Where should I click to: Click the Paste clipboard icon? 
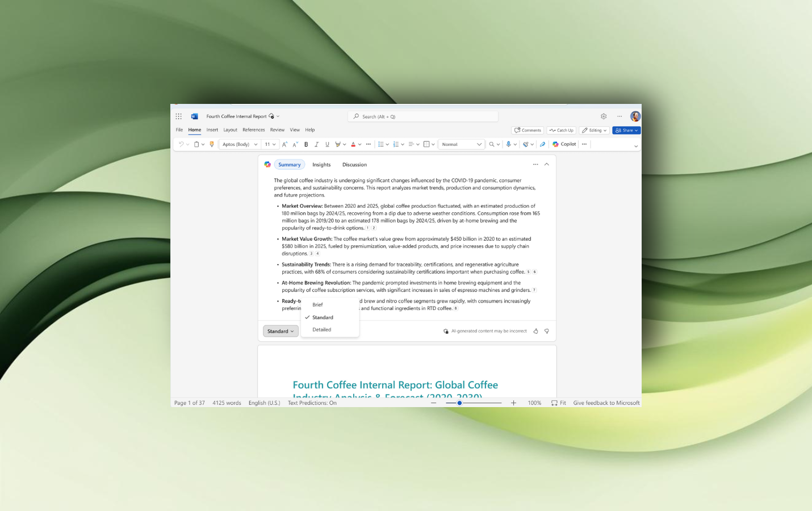196,144
